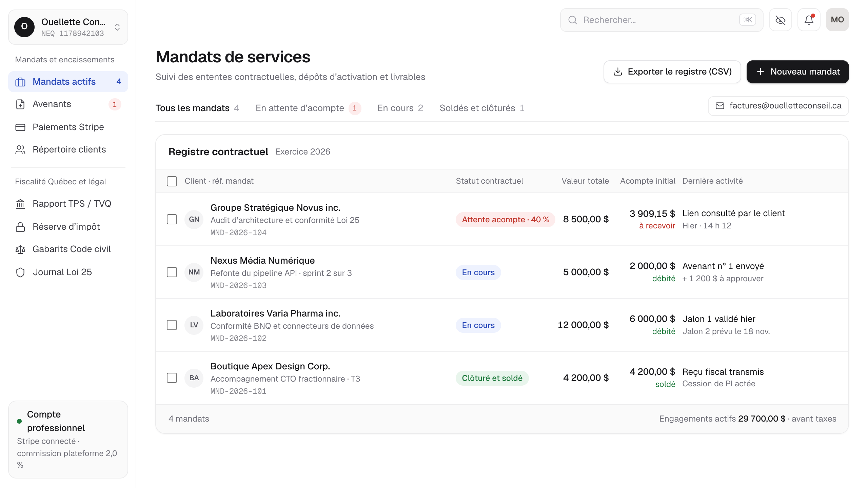This screenshot has width=868, height=488.
Task: Click the 3 909,15 $ à recevoir amount
Action: [652, 219]
